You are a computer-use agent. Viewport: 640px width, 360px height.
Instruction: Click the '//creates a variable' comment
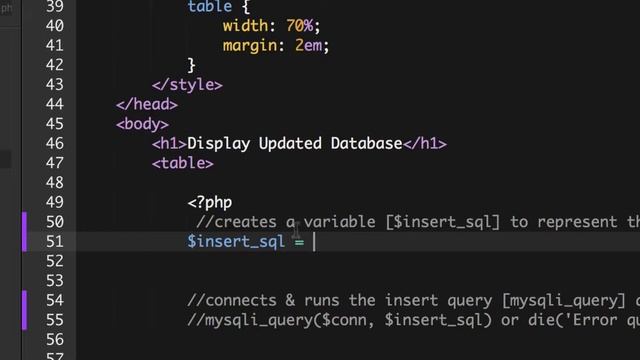418,222
